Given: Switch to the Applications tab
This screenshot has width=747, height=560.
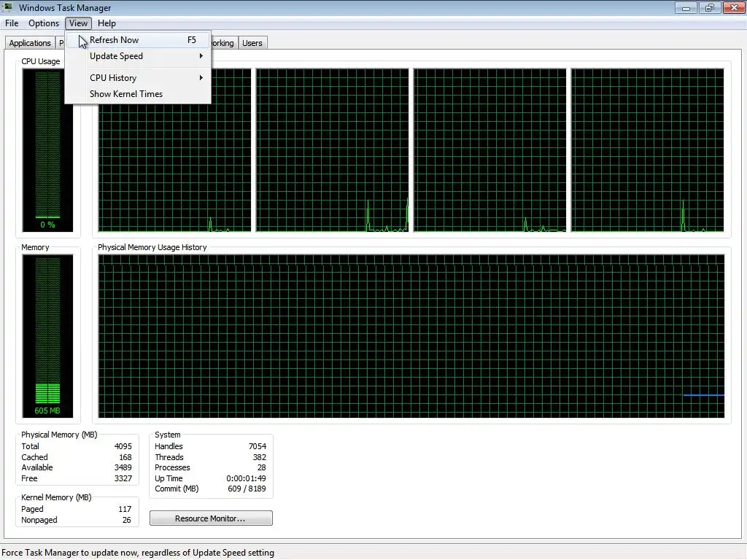Looking at the screenshot, I should coord(30,43).
